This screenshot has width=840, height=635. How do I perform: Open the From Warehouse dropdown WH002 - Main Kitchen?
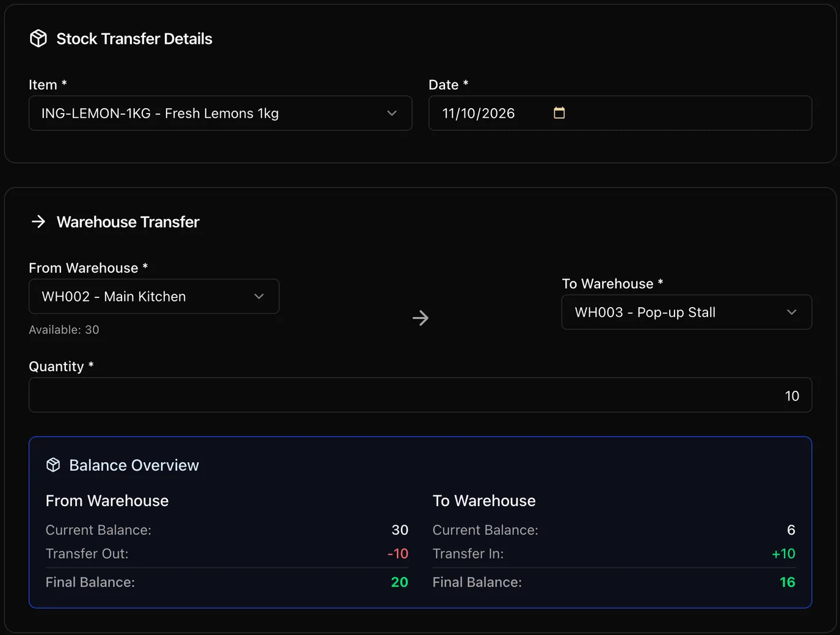(x=154, y=296)
